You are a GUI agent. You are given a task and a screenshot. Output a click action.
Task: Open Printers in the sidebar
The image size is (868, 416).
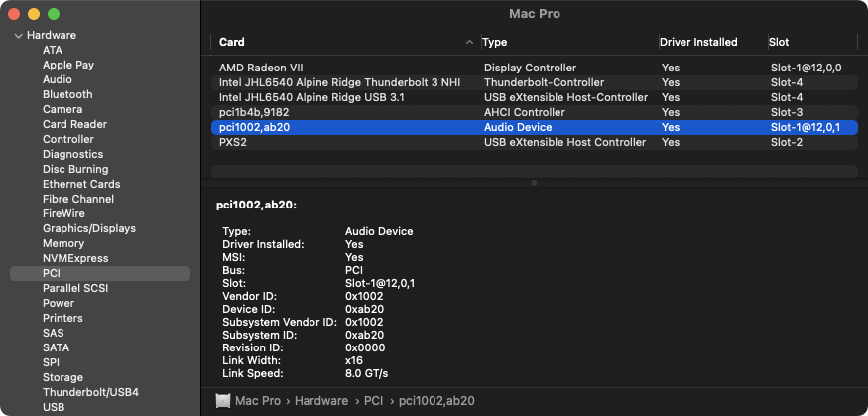(x=62, y=319)
